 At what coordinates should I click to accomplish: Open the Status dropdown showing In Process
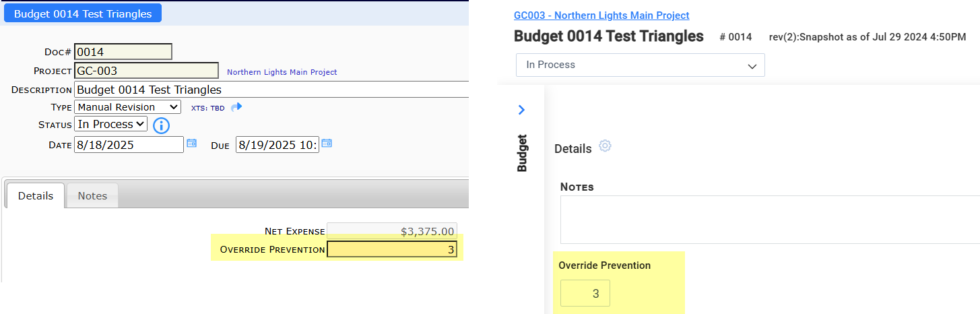[x=110, y=124]
